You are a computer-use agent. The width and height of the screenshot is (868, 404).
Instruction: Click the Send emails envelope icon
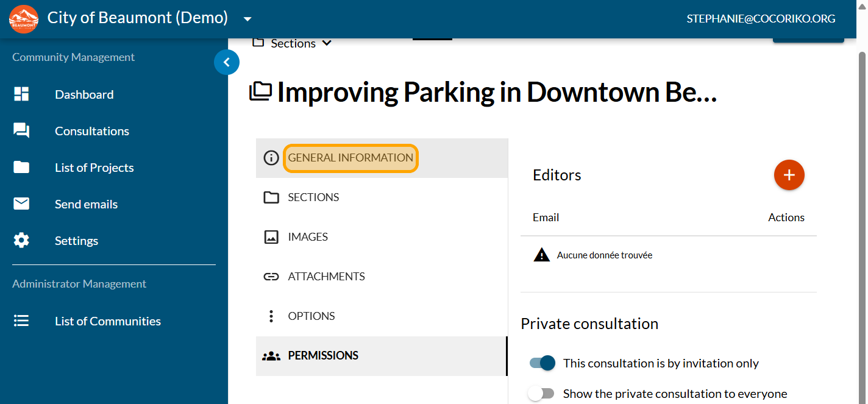(21, 204)
